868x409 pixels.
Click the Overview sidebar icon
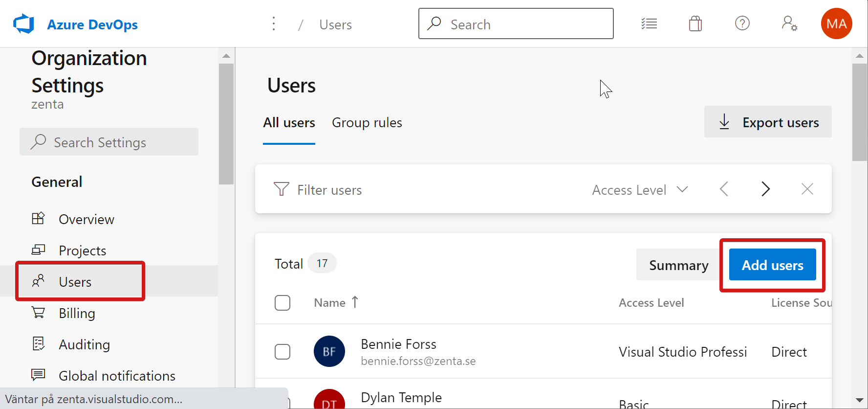tap(38, 218)
